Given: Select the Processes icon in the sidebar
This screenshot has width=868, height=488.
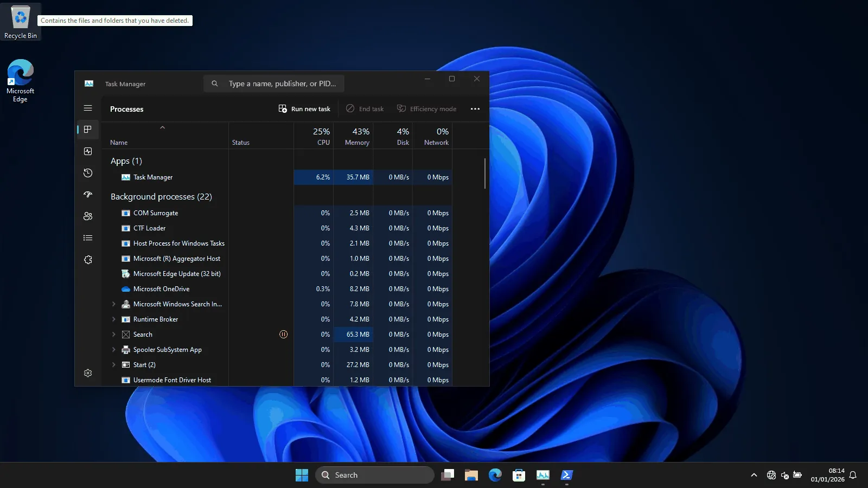Looking at the screenshot, I should pyautogui.click(x=88, y=130).
